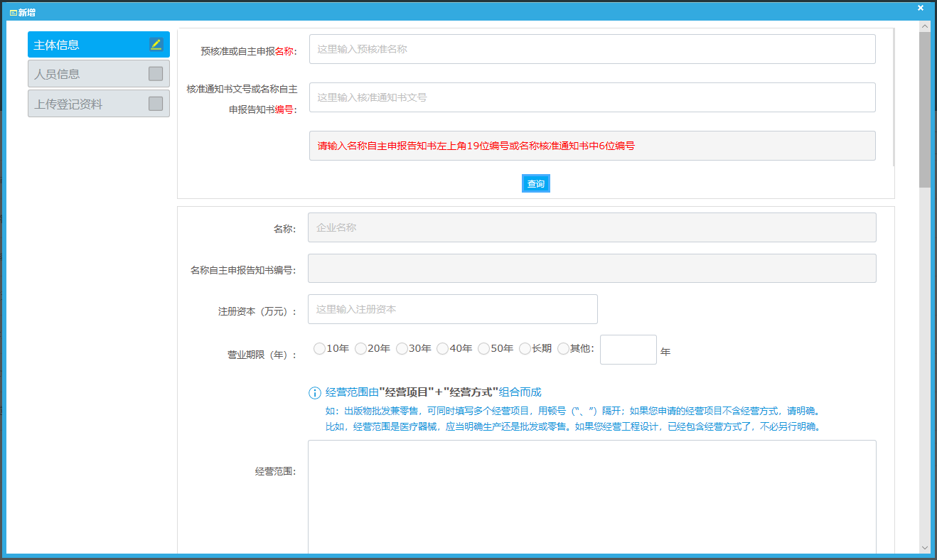
Task: Click the gray square icon beside 上传登记资料
Action: pos(156,104)
